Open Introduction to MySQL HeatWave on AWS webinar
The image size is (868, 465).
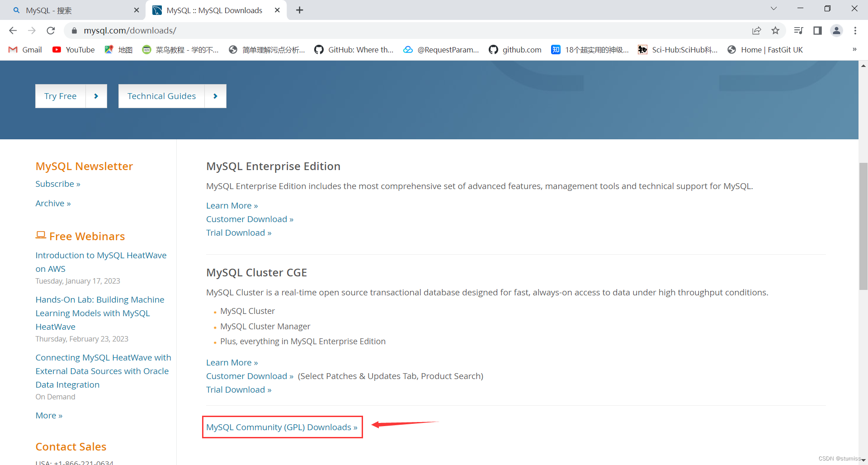[101, 262]
